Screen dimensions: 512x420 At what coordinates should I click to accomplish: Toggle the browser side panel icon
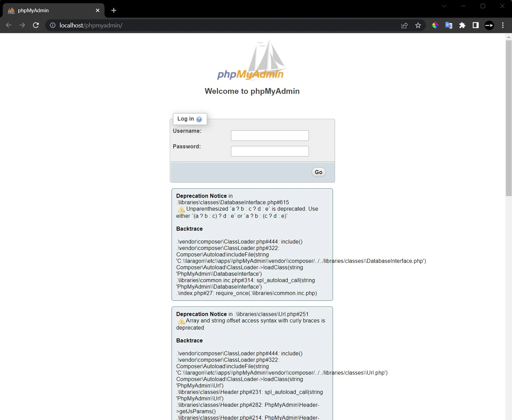(x=476, y=25)
